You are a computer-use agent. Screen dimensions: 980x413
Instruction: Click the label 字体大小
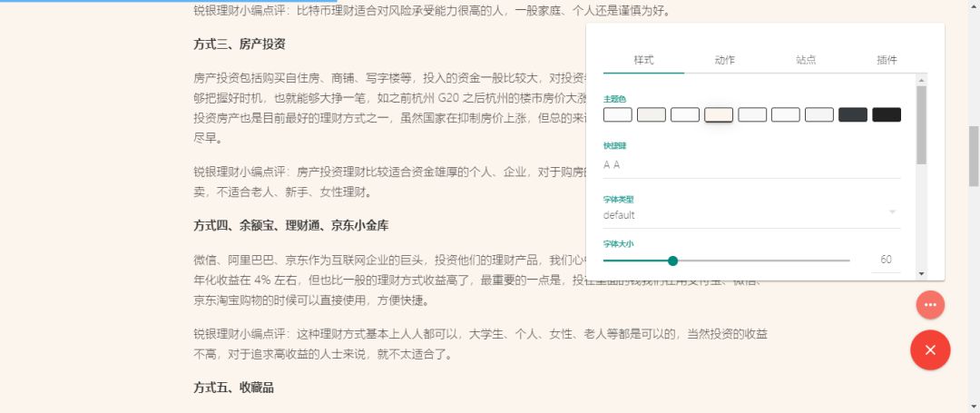618,243
